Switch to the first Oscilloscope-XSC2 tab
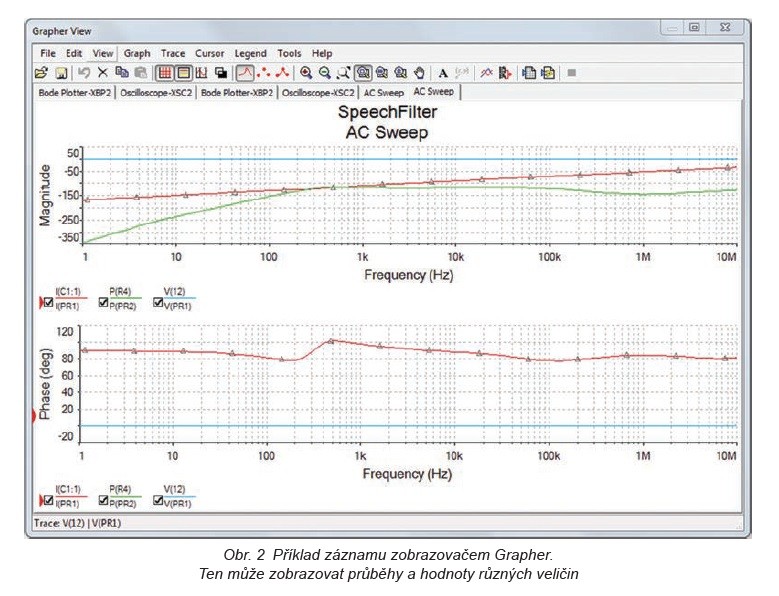The width and height of the screenshot is (779, 596). tap(156, 92)
